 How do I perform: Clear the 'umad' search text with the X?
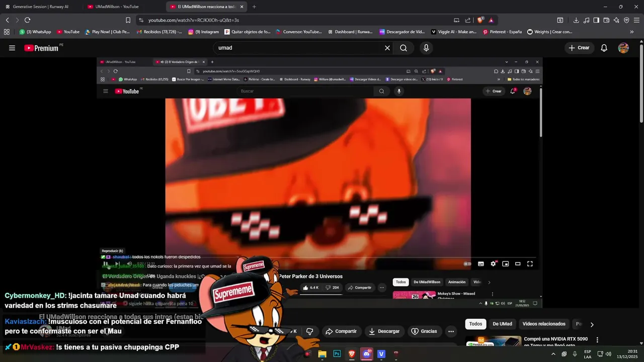click(x=387, y=48)
